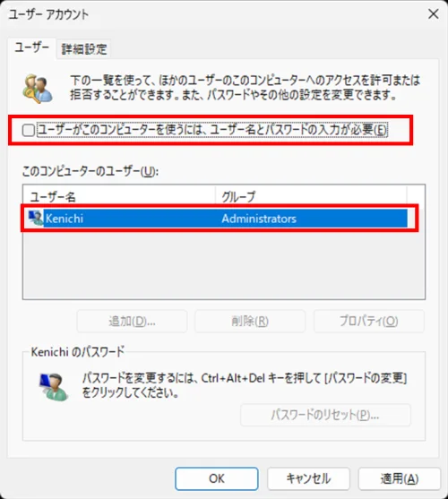Click the checkbox label text ending with (E)
448x499 pixels.
[x=212, y=130]
